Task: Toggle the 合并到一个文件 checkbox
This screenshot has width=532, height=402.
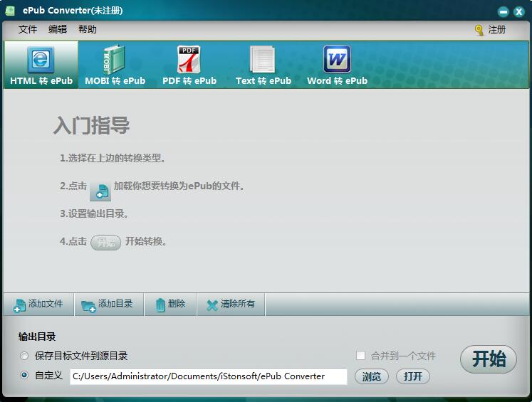Action: click(360, 356)
